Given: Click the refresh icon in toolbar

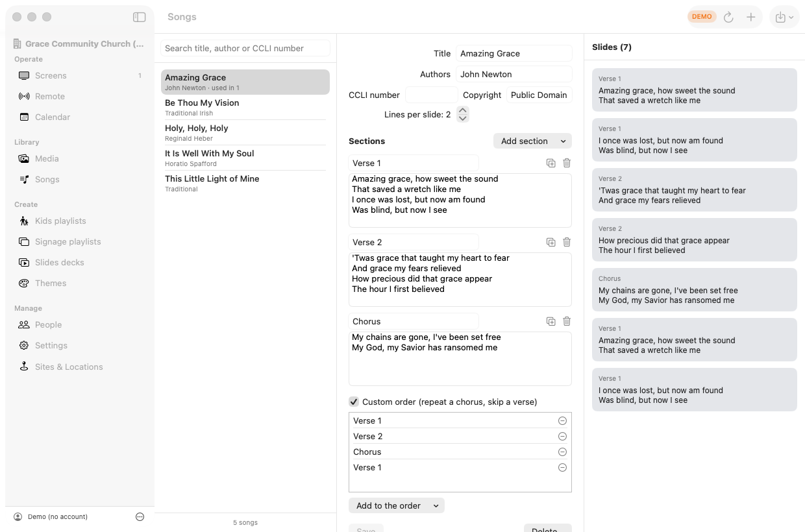Looking at the screenshot, I should click(728, 18).
